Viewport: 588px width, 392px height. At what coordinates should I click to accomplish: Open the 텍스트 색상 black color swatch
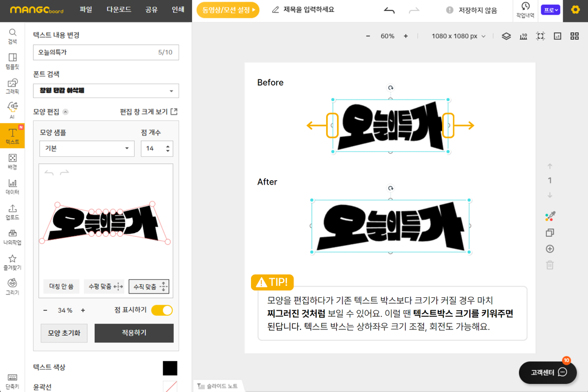coord(170,368)
